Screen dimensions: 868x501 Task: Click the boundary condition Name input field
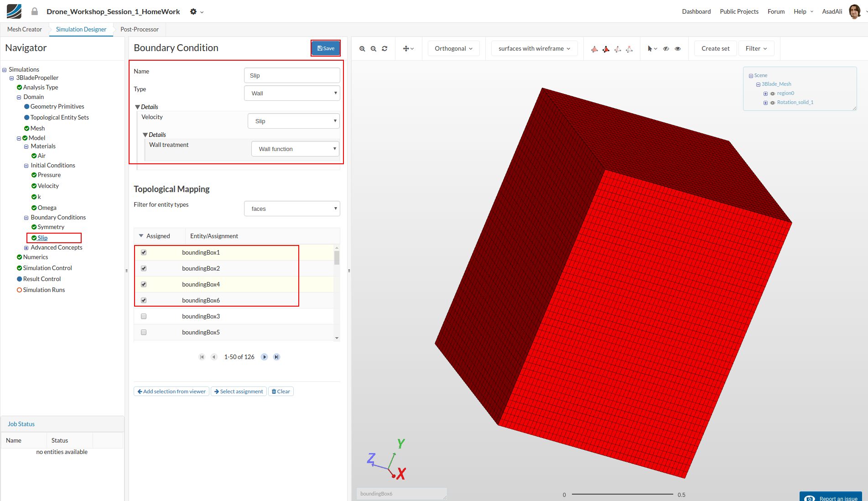coord(292,76)
